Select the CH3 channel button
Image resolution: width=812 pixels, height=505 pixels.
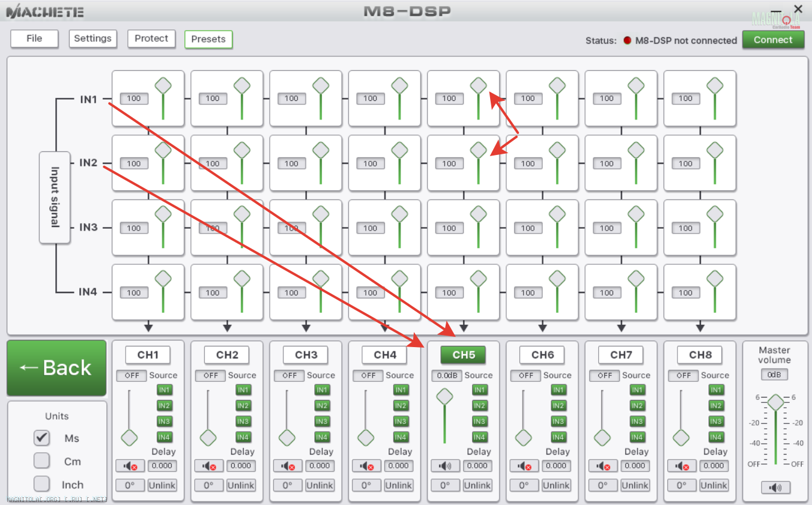click(x=306, y=355)
